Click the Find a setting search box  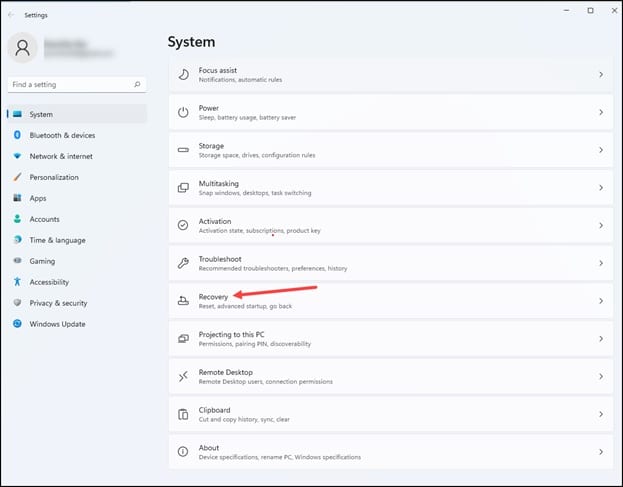click(x=70, y=85)
